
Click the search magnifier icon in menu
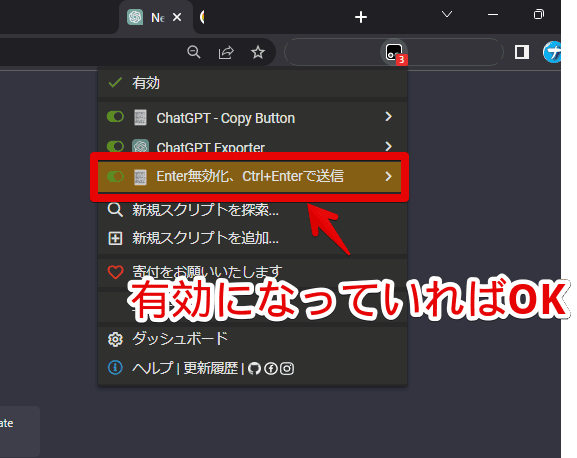click(115, 210)
